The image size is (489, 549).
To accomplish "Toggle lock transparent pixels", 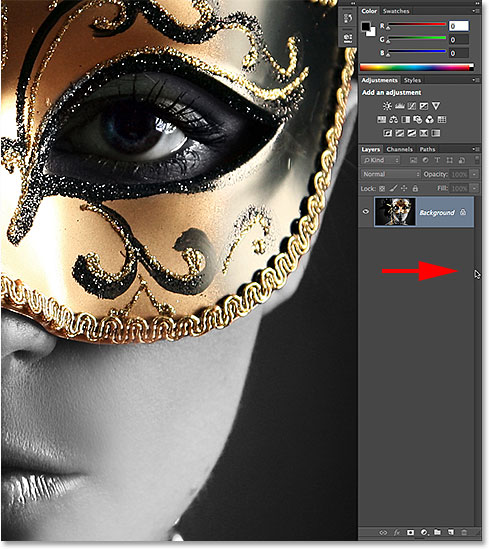I will point(382,189).
